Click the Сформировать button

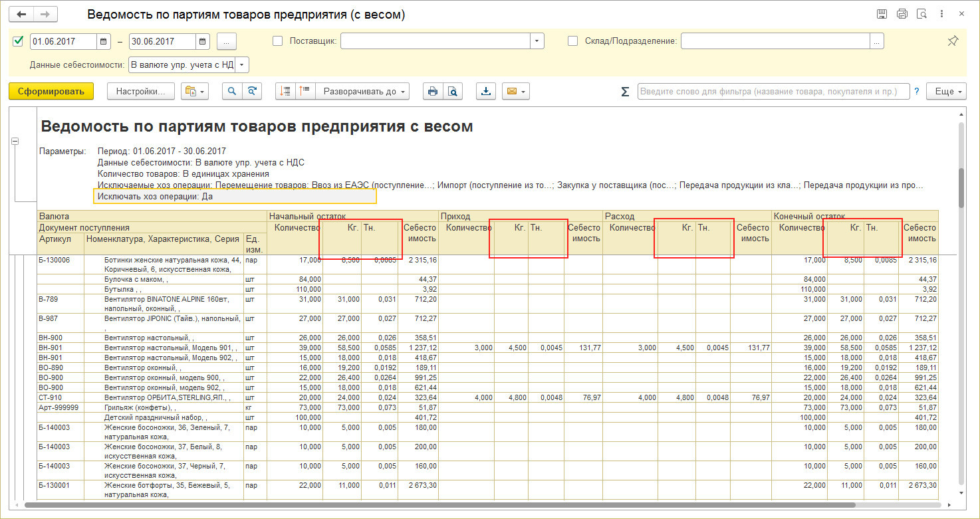[x=51, y=92]
